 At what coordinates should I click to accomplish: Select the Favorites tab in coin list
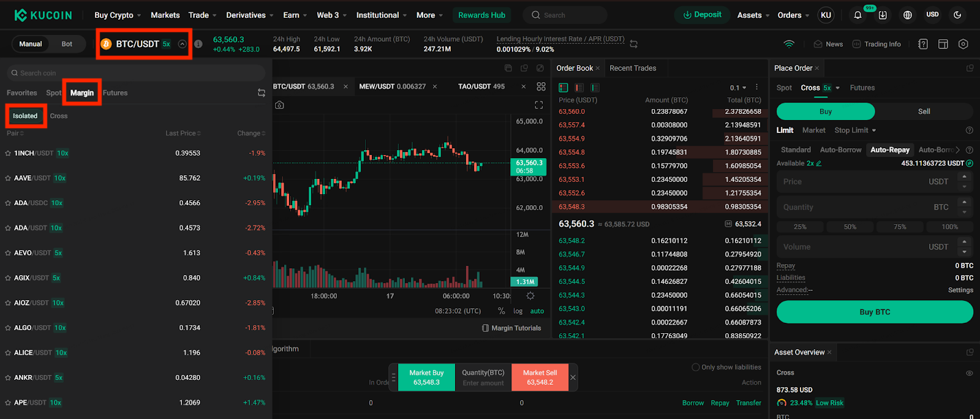(22, 93)
